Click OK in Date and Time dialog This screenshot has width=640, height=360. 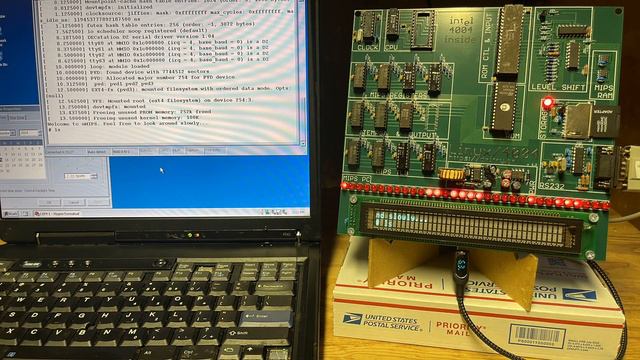coord(49,202)
